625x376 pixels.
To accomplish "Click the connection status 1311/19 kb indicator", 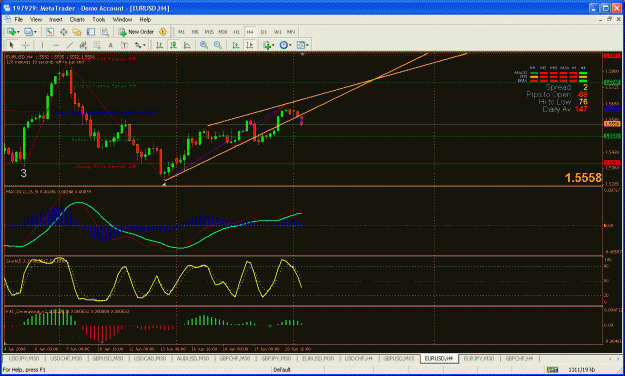I will tap(581, 370).
